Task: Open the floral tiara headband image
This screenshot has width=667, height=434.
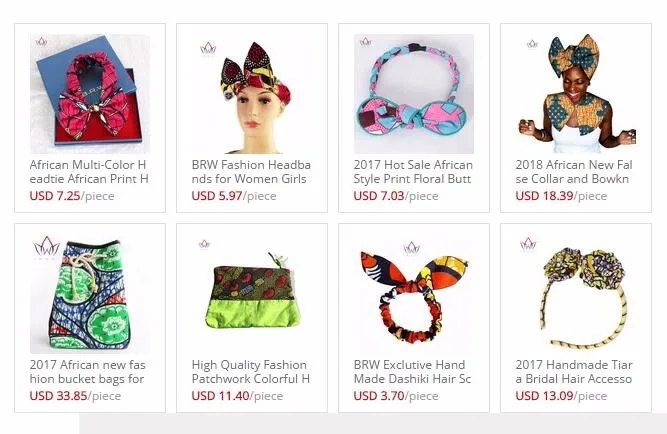Action: pos(576,294)
